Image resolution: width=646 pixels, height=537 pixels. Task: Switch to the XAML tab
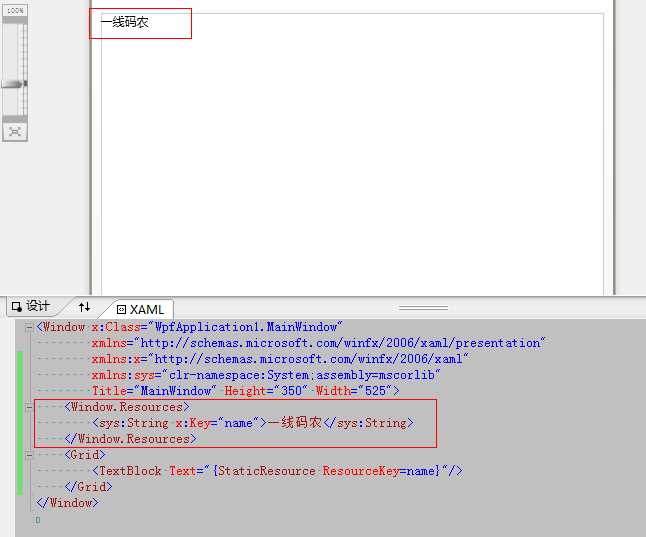click(141, 309)
